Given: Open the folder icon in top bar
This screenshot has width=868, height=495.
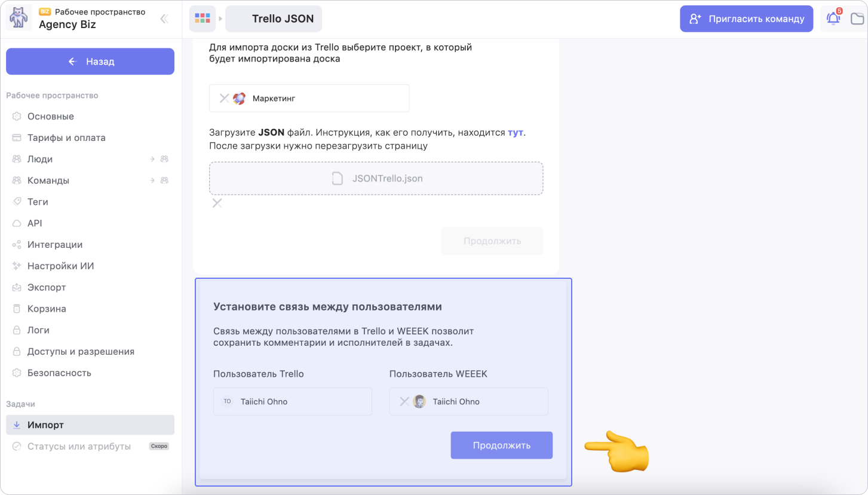Looking at the screenshot, I should click(x=857, y=19).
